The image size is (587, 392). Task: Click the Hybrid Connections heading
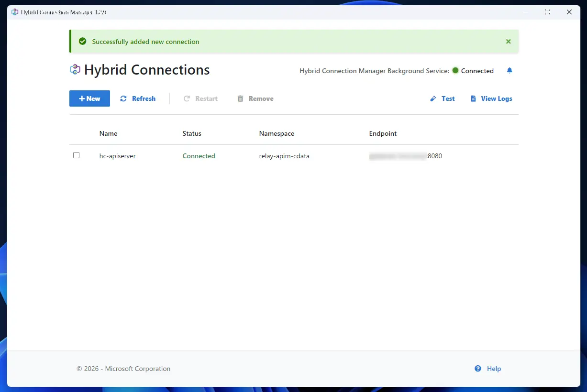[147, 70]
